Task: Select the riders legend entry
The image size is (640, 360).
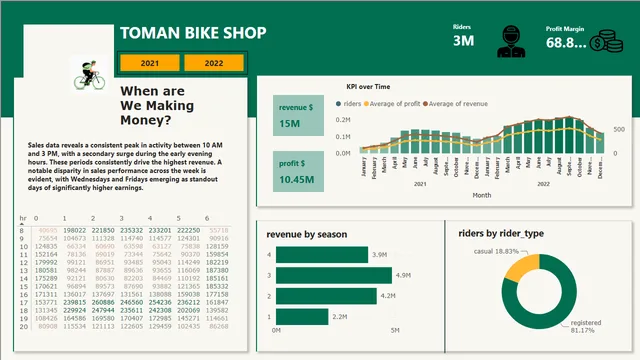Action: (348, 104)
